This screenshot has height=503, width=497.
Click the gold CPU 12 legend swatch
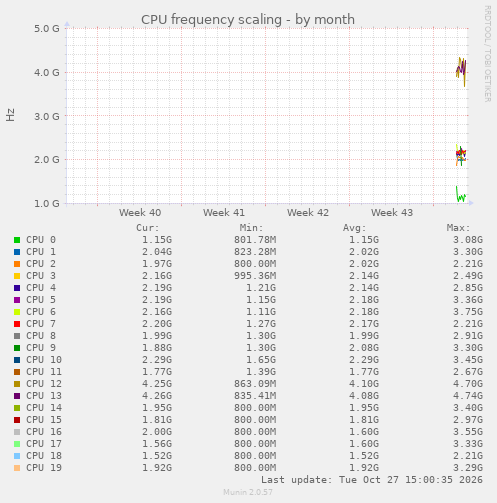point(17,384)
